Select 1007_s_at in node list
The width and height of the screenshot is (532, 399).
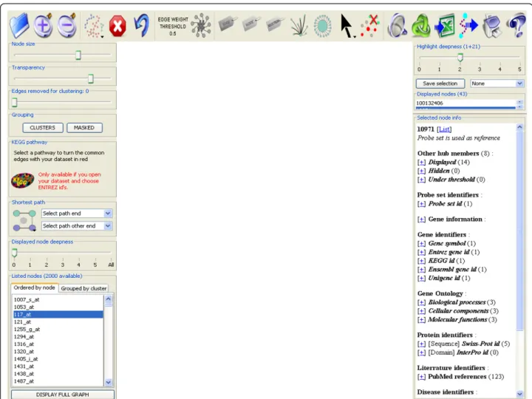pyautogui.click(x=58, y=299)
